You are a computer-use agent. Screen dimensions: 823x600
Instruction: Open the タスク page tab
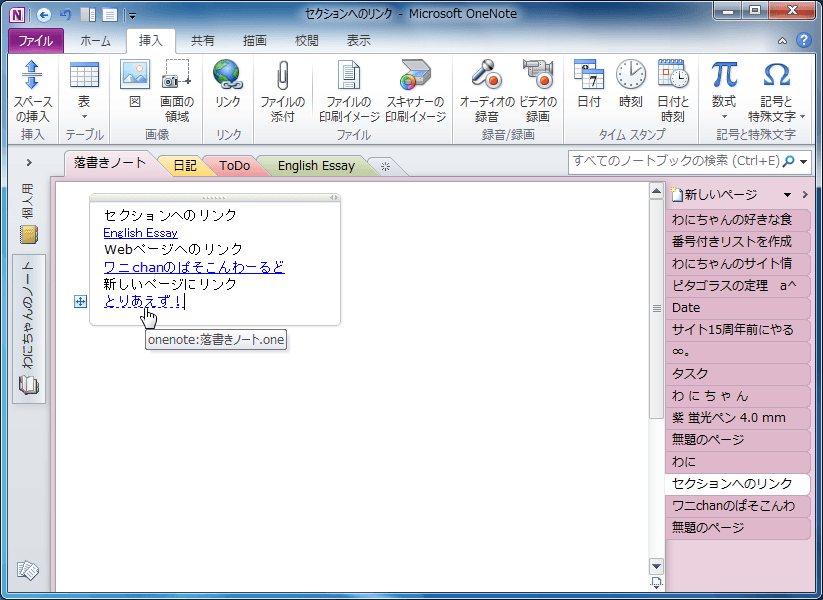click(737, 374)
